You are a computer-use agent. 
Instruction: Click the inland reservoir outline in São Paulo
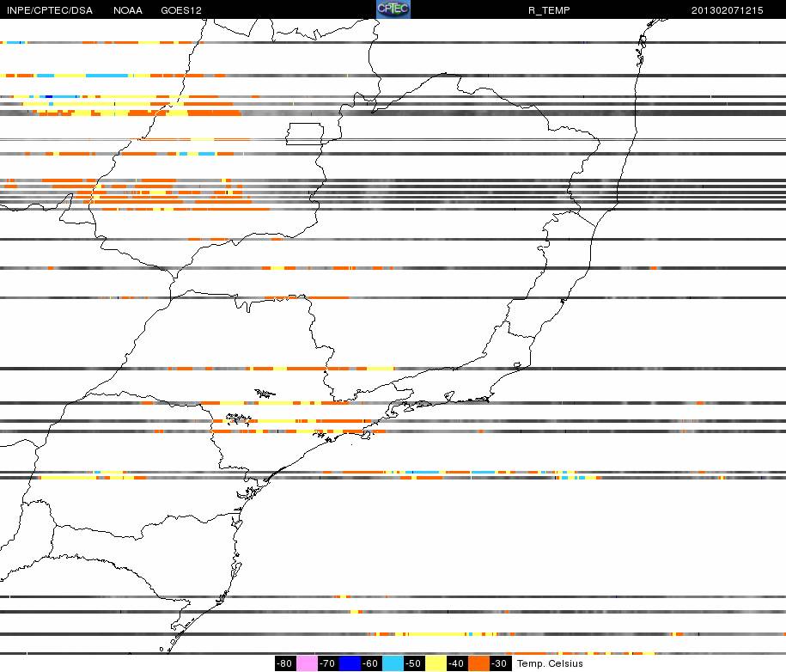click(239, 418)
